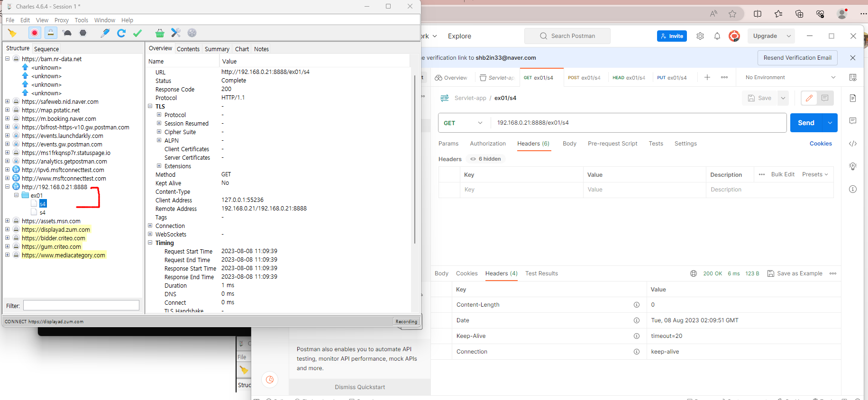The width and height of the screenshot is (868, 400).
Task: Click the Filter input field in Charles
Action: tap(81, 305)
